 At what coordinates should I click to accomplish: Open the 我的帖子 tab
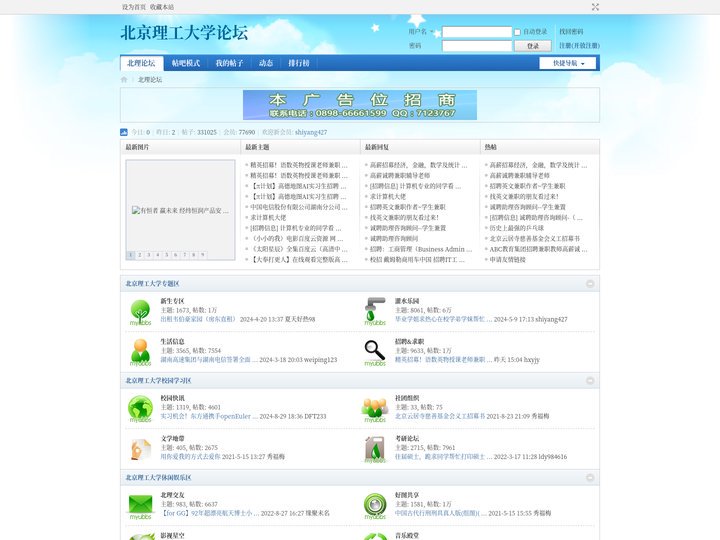coord(229,63)
